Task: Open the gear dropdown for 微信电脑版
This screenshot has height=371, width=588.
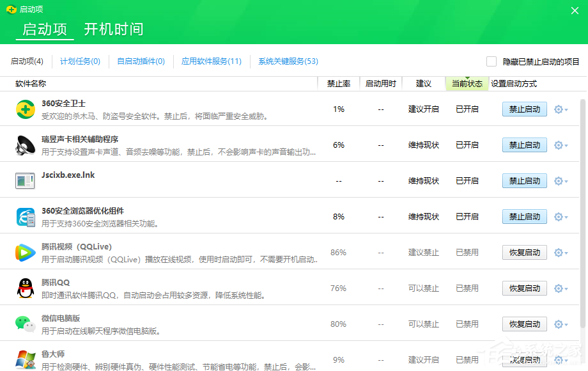Action: [559, 324]
